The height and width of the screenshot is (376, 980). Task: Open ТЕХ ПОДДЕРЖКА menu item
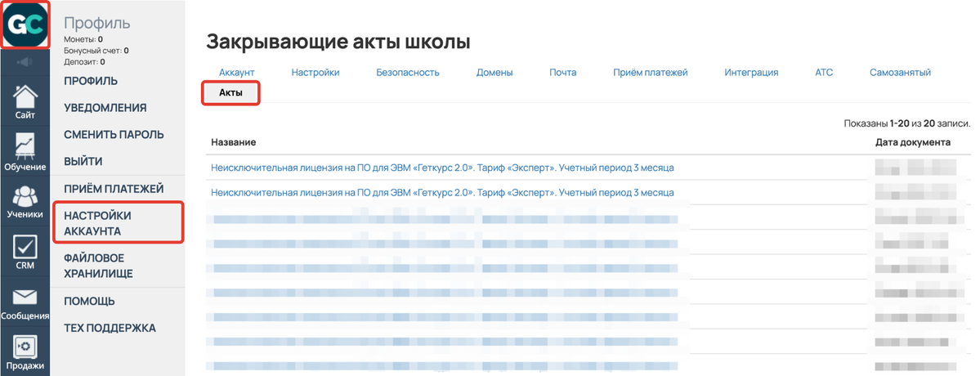(110, 329)
